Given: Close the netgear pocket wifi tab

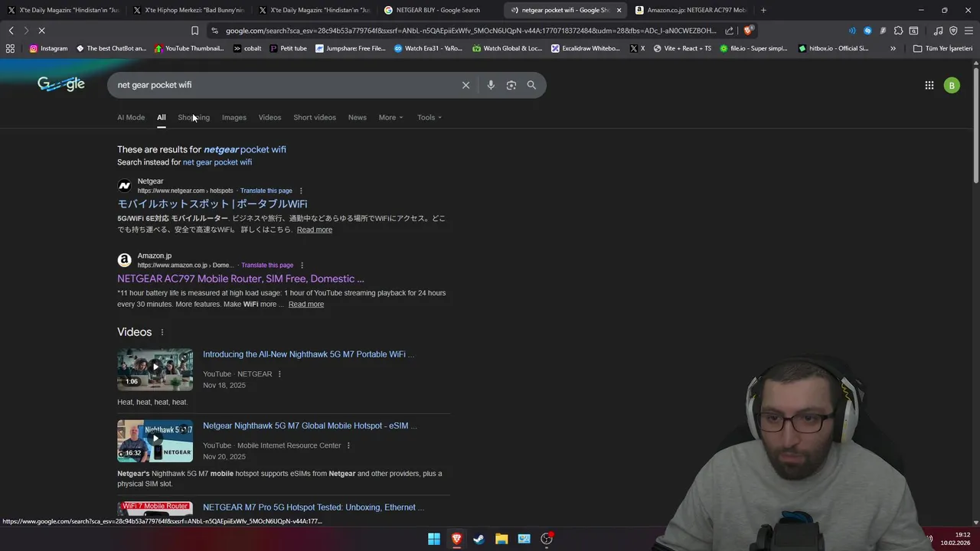Looking at the screenshot, I should coord(619,10).
